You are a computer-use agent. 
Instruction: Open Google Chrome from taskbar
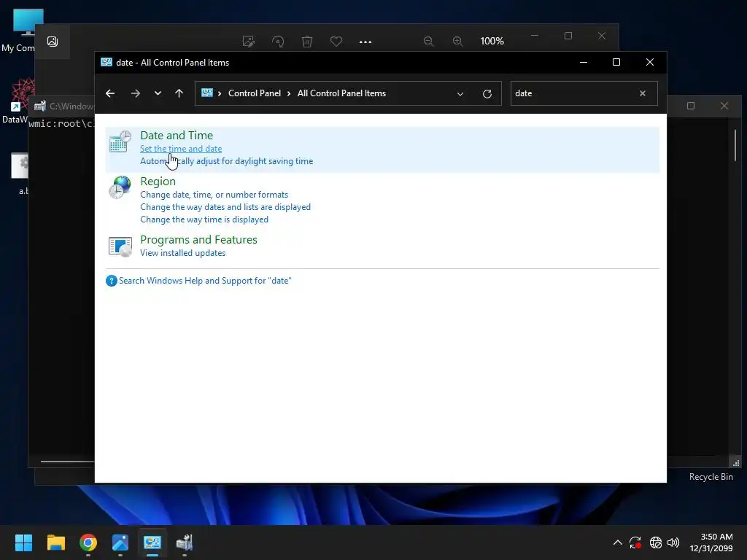88,542
